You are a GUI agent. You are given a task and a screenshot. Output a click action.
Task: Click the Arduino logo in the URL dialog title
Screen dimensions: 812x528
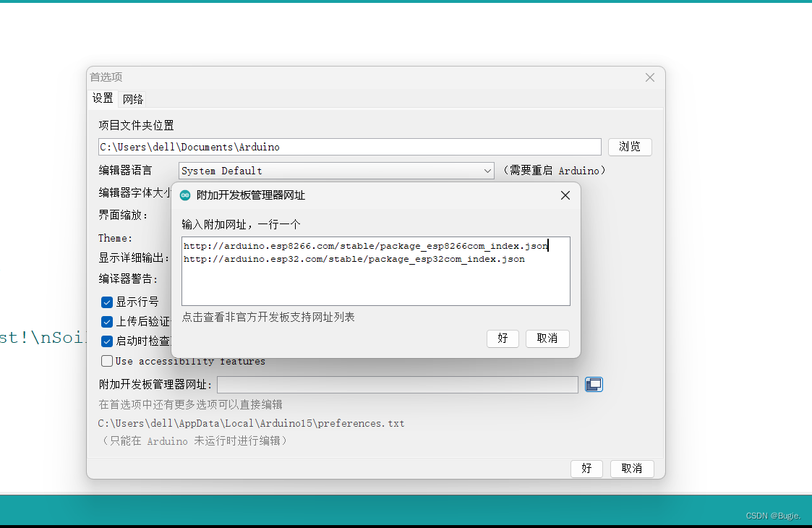pos(185,195)
